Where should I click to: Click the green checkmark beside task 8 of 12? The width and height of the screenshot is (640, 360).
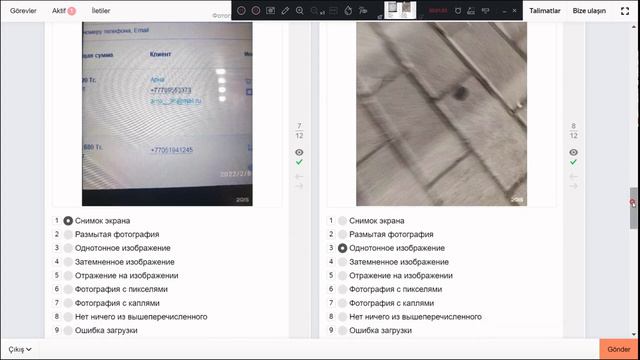tap(573, 162)
